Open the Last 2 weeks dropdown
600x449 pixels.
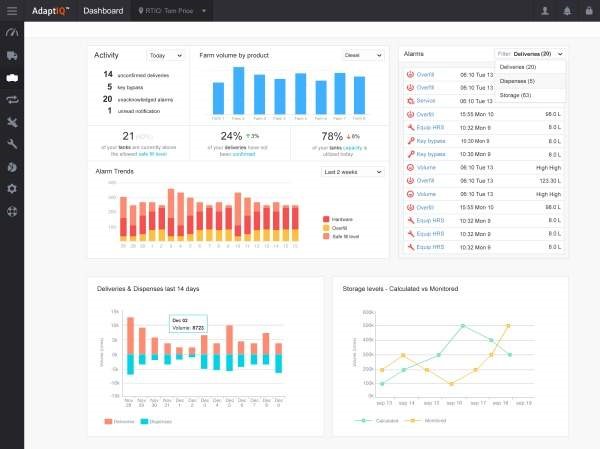352,172
